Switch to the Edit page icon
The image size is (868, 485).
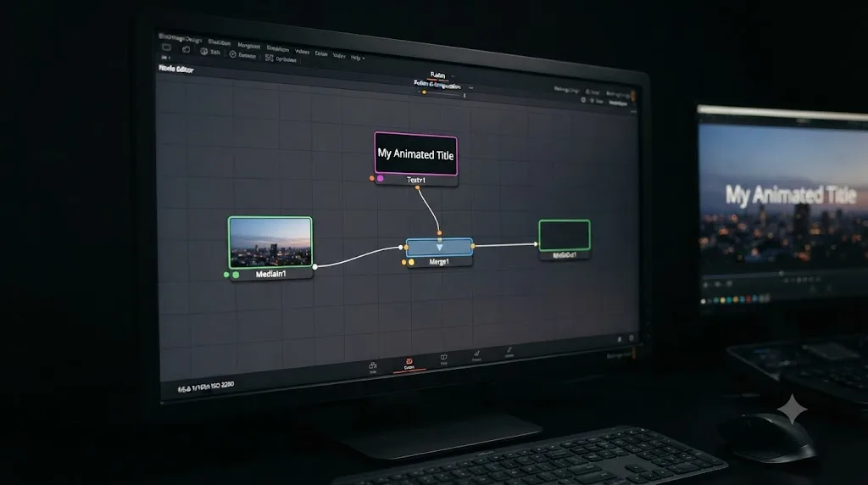click(373, 367)
